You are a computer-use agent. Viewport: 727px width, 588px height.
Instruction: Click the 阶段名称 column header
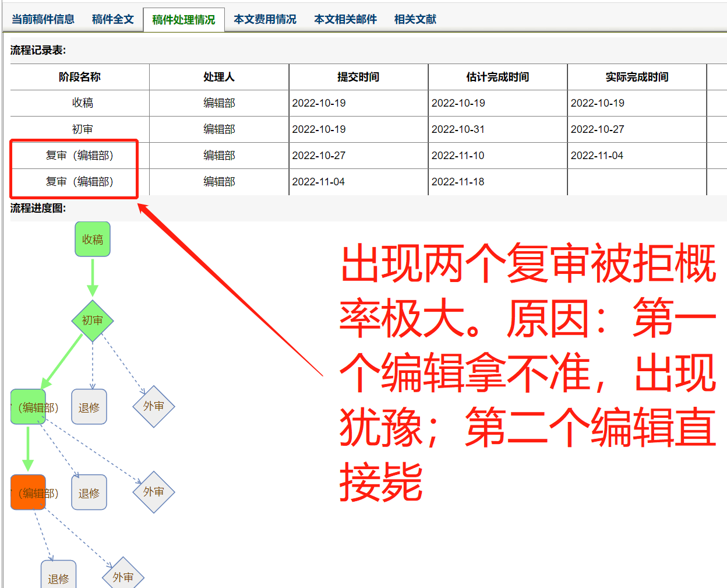tap(80, 77)
